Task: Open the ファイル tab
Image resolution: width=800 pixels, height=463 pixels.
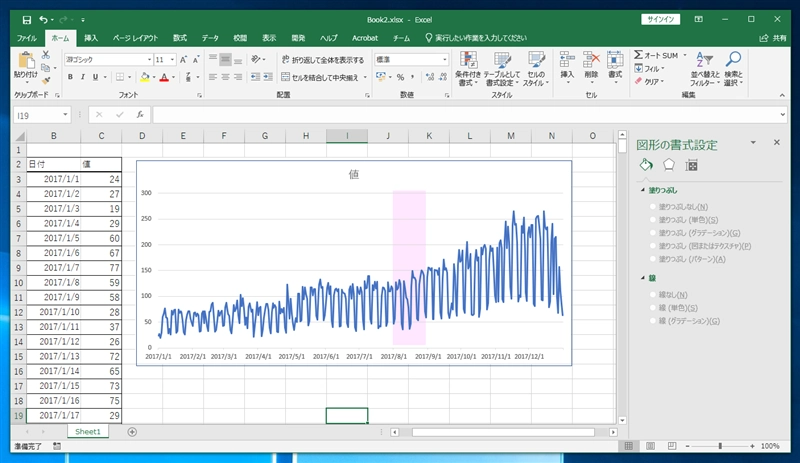Action: pos(27,38)
